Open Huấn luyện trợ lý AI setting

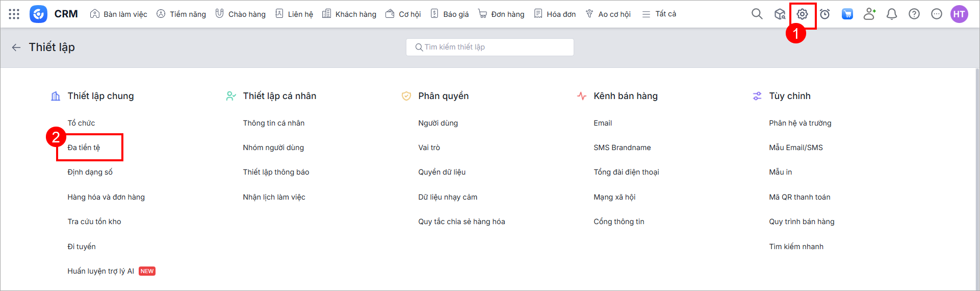point(101,271)
